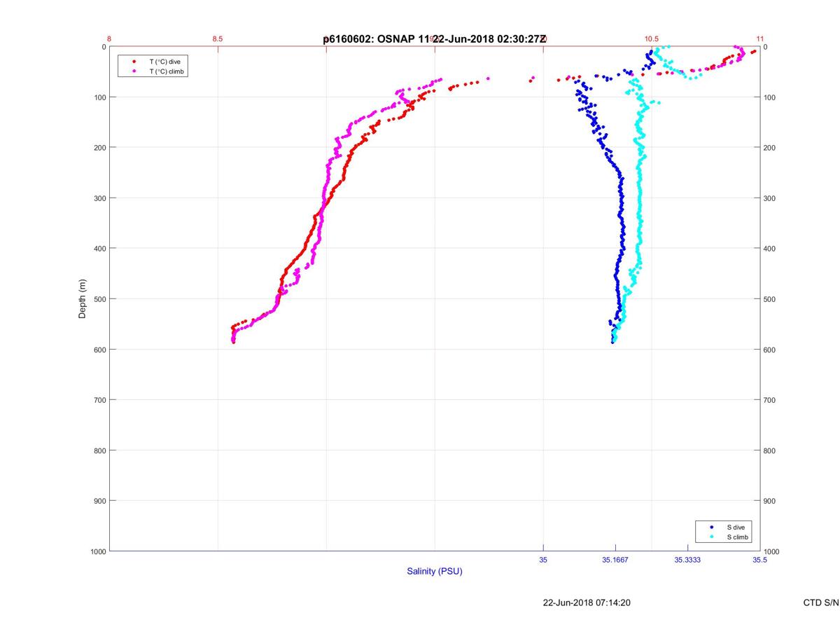
Task: Click the right depth tick label '700'
Action: [770, 400]
